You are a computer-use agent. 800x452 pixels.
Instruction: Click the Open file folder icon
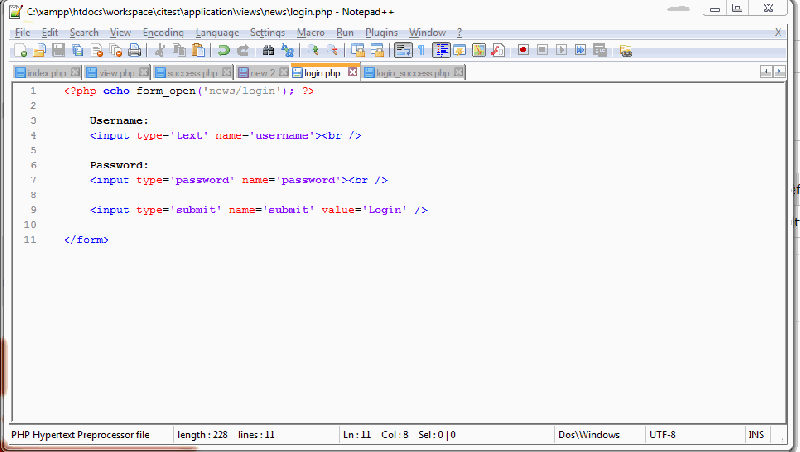tap(40, 50)
